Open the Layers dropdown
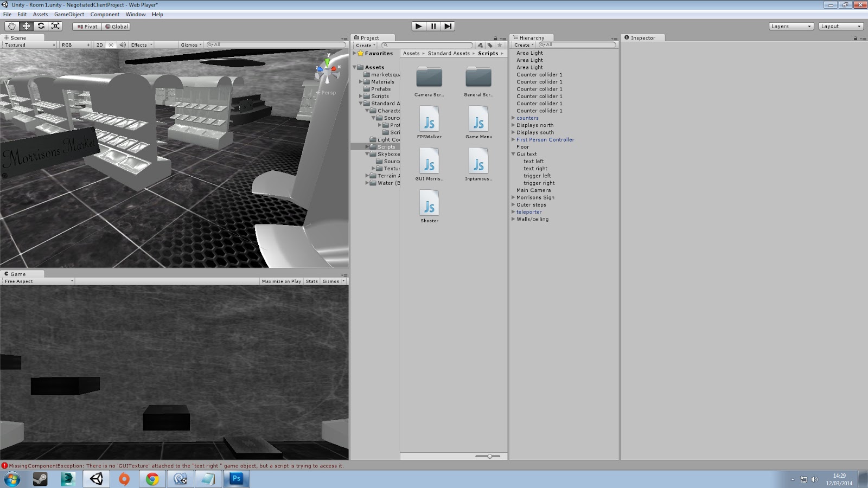The image size is (868, 488). (x=791, y=26)
